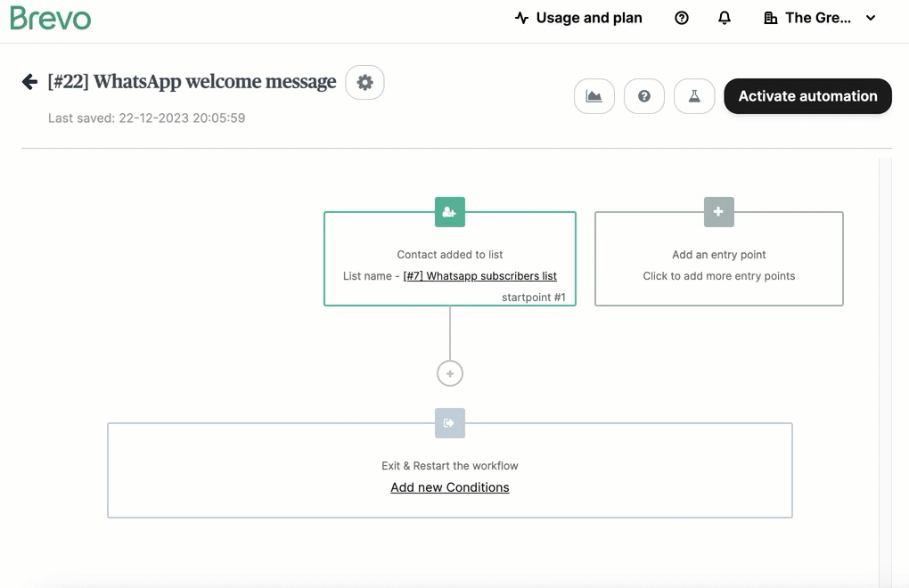Open Usage and plan menu item

coord(578,18)
